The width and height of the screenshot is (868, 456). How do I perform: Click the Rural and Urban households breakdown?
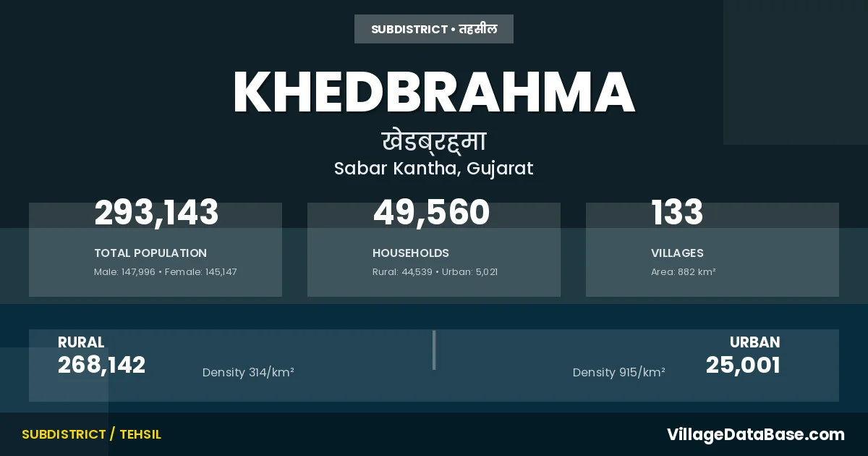click(x=435, y=272)
